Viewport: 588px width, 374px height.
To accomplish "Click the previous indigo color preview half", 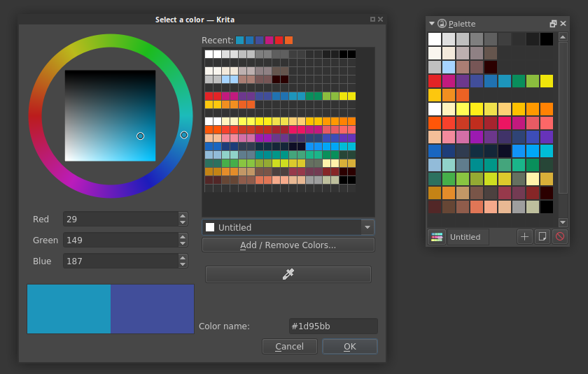I will tap(153, 309).
